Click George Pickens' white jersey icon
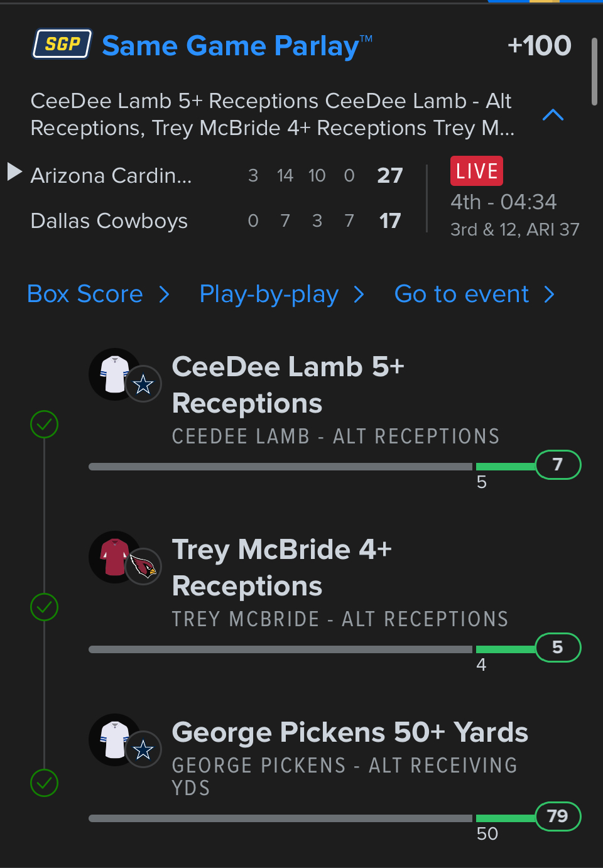 [114, 740]
